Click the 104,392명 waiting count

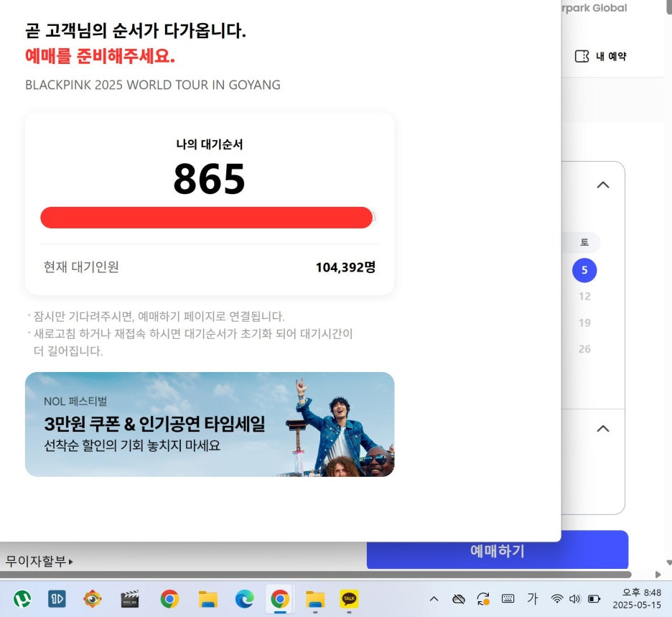pyautogui.click(x=345, y=267)
